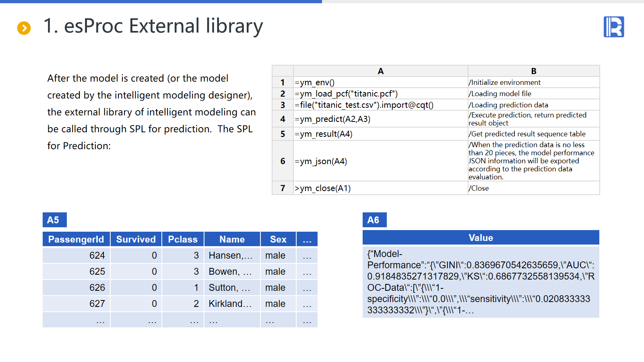
Task: Click the Value header in A6 table
Action: 481,238
